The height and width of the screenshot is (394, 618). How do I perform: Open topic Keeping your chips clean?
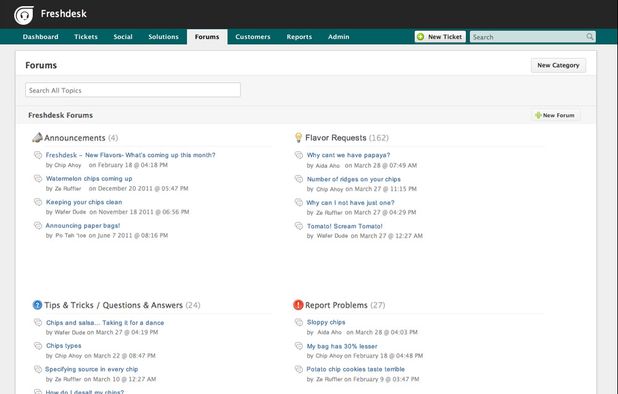[84, 202]
